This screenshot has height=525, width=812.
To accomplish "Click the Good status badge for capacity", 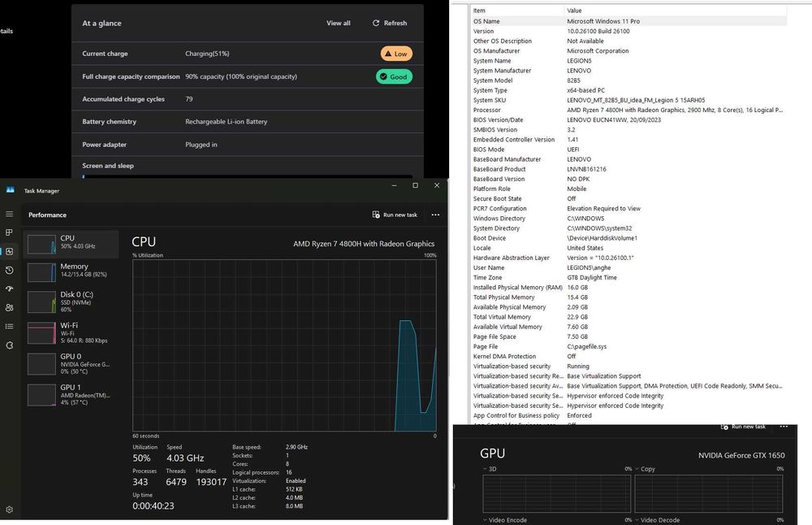I will (394, 76).
